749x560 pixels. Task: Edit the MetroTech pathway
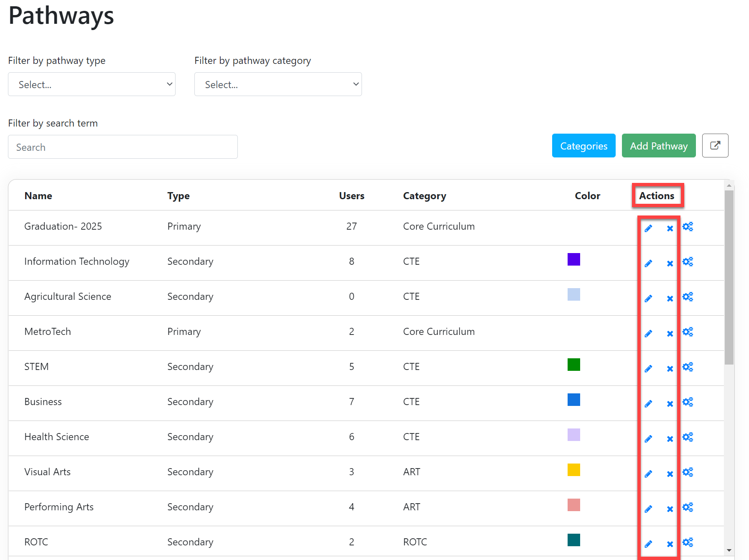click(648, 333)
